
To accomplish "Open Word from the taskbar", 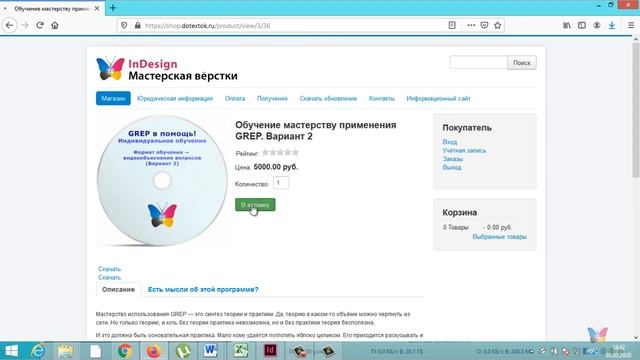I will [x=211, y=351].
